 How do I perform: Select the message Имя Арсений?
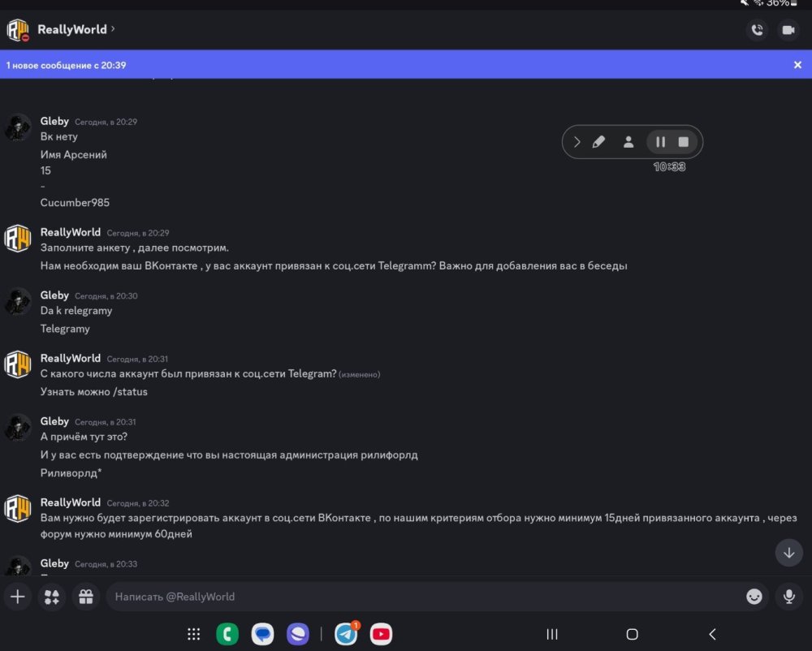pos(74,155)
